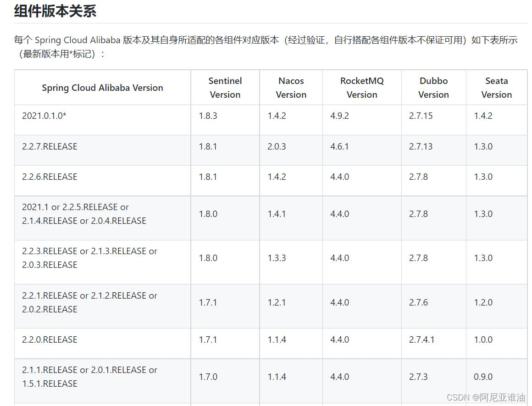Image resolution: width=532 pixels, height=406 pixels.
Task: Select Seata 1.4.2 in the 2021.0.1.0* row
Action: coord(483,116)
